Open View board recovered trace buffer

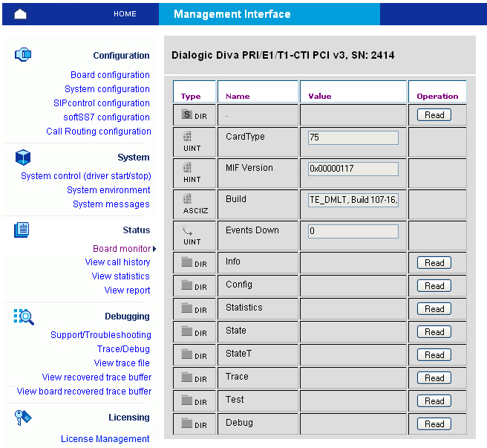tap(84, 392)
